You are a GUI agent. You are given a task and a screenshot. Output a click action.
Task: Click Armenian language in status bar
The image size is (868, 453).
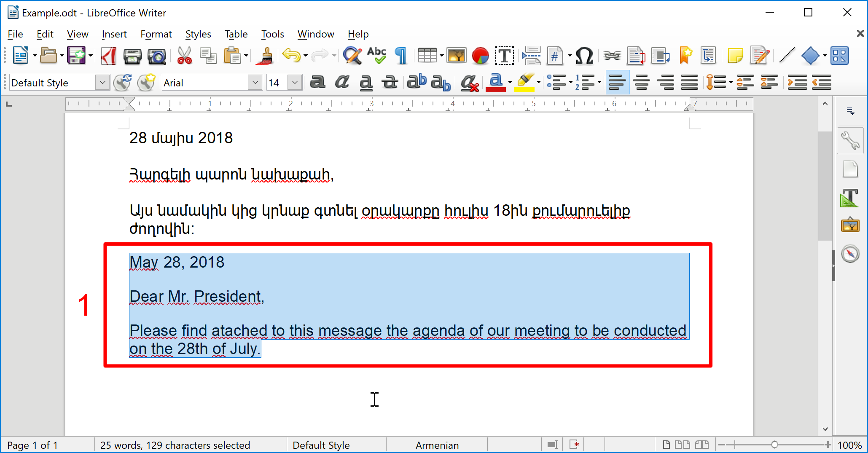tap(437, 445)
